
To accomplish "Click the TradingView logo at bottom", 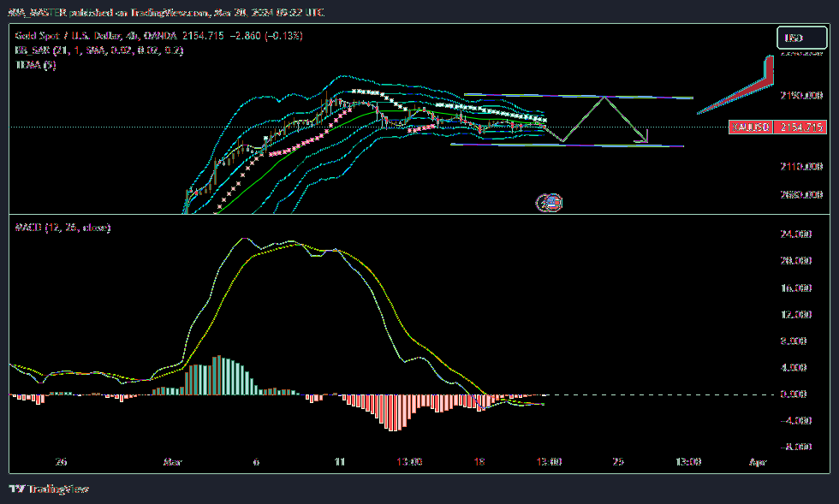I will (49, 489).
